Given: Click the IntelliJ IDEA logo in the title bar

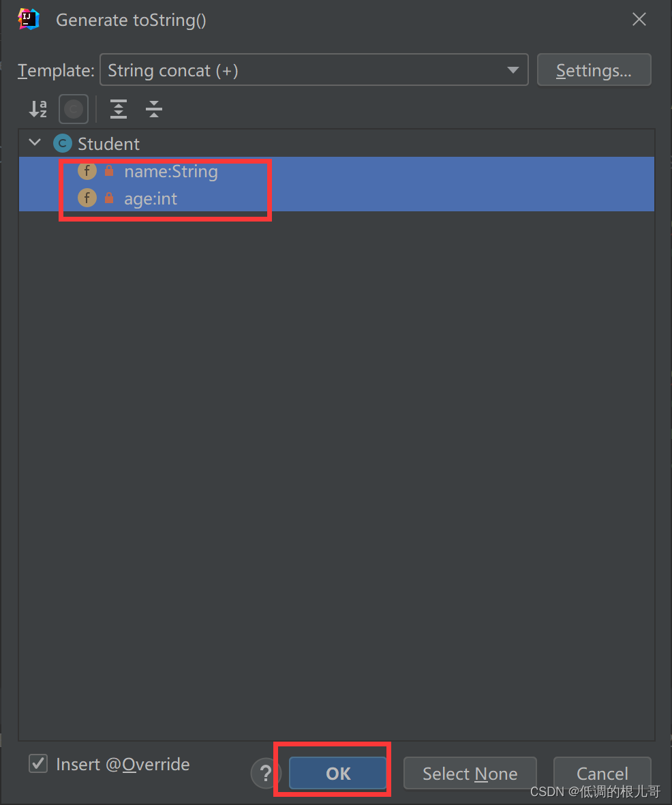Looking at the screenshot, I should click(x=28, y=20).
